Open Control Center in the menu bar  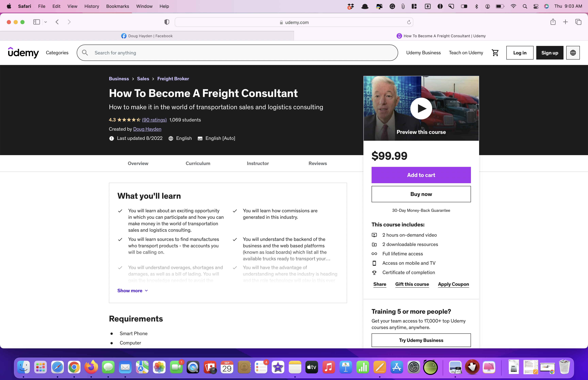(536, 6)
